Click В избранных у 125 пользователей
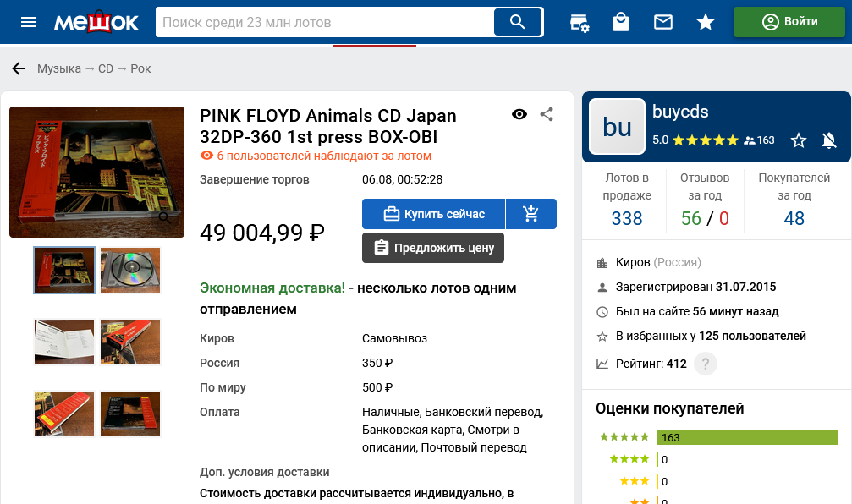This screenshot has width=852, height=504. tap(711, 336)
